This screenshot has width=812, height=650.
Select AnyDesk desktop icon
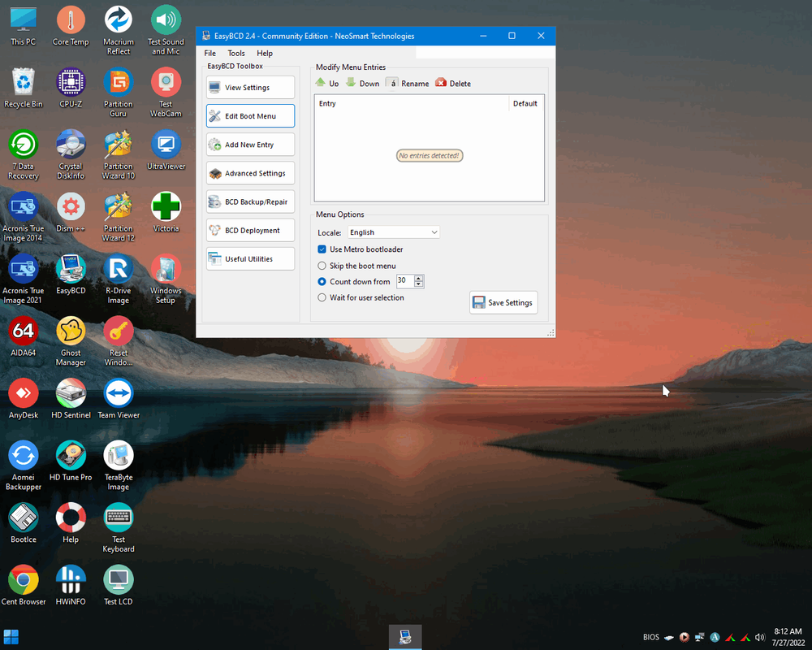(x=24, y=401)
